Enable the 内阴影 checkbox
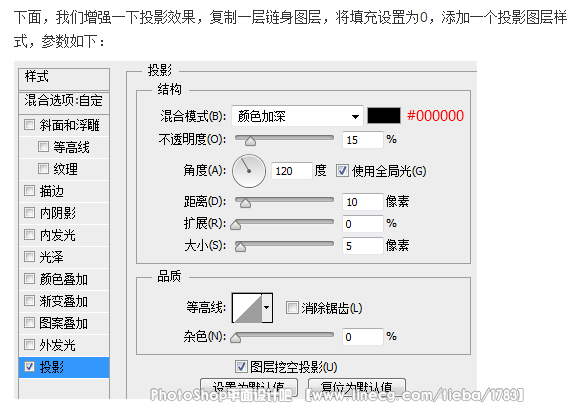 point(29,213)
